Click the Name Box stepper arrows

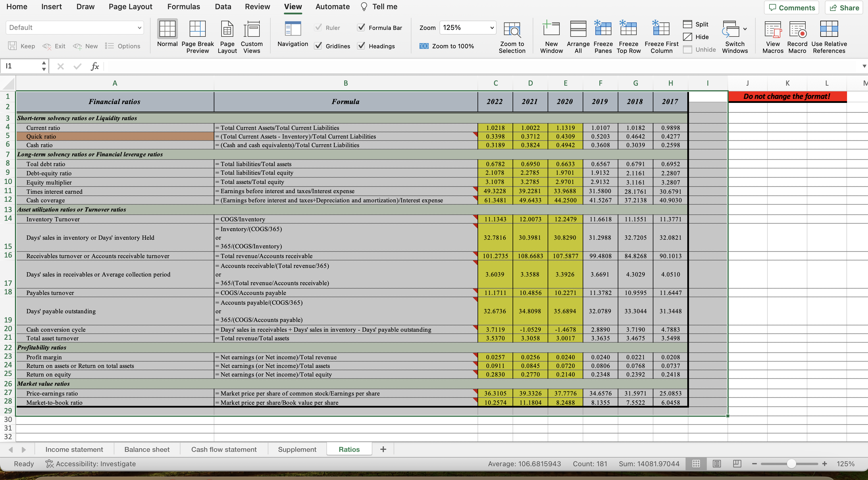click(44, 66)
